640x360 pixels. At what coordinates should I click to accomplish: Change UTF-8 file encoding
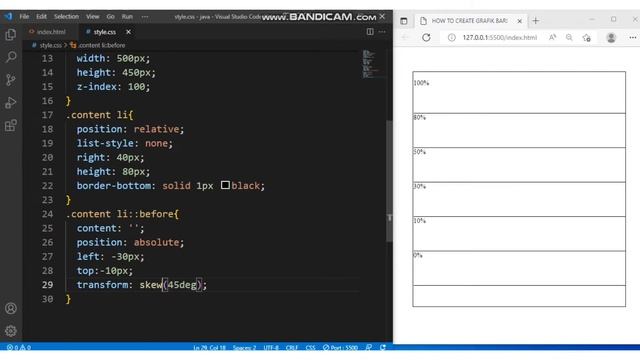[x=271, y=347]
